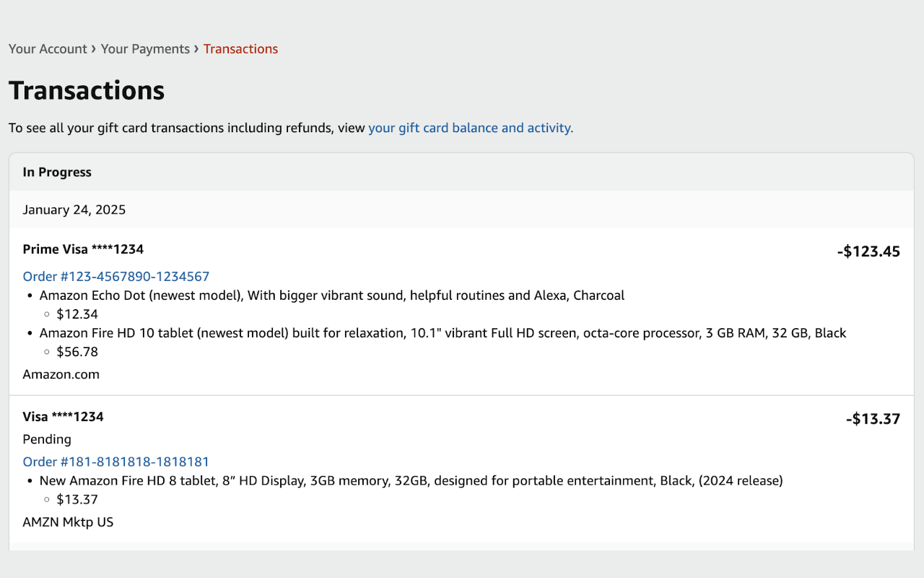Click the Amazon Echo Dot item description
This screenshot has width=924, height=578.
(x=332, y=296)
